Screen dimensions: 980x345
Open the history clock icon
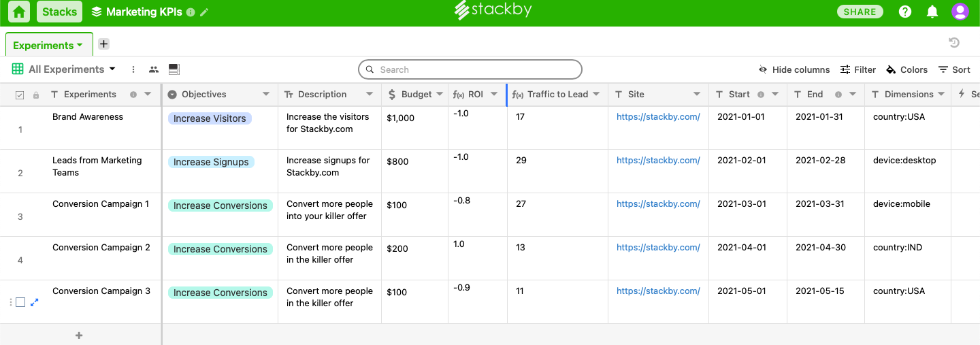[x=954, y=43]
